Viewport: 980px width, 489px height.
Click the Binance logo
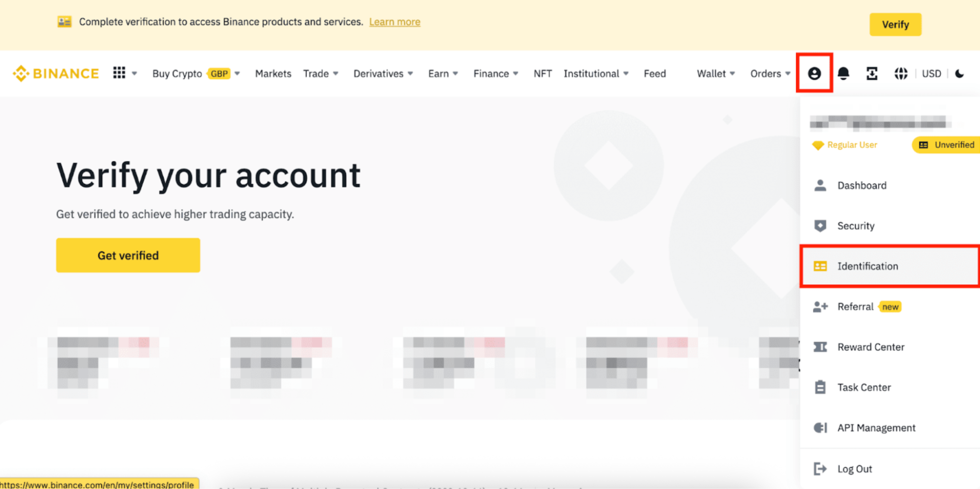pos(55,73)
